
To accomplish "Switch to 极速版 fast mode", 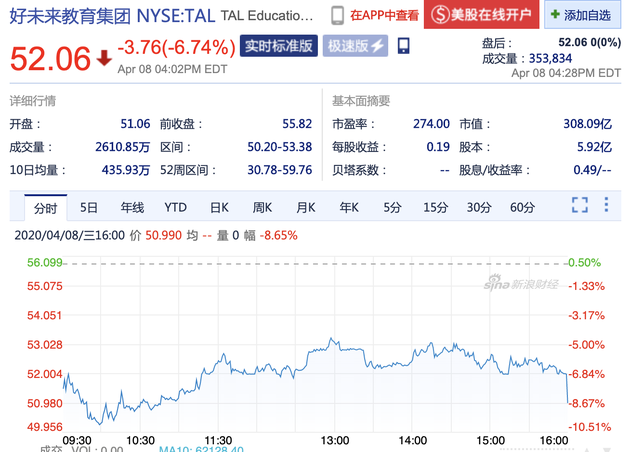I will [x=355, y=46].
